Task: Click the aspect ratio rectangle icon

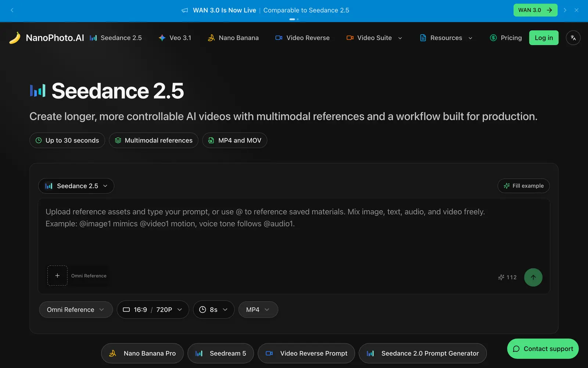Action: coord(126,309)
